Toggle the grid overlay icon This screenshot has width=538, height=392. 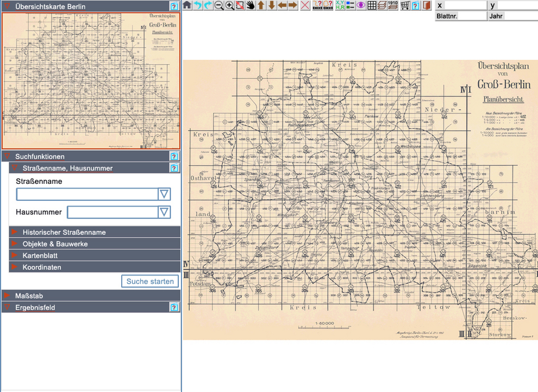pos(372,5)
